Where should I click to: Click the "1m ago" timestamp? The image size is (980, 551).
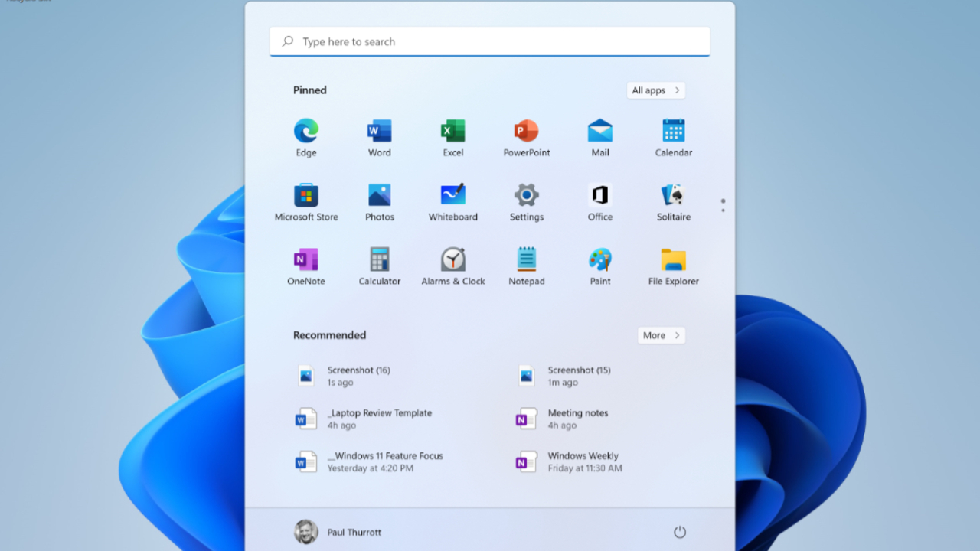pos(563,383)
